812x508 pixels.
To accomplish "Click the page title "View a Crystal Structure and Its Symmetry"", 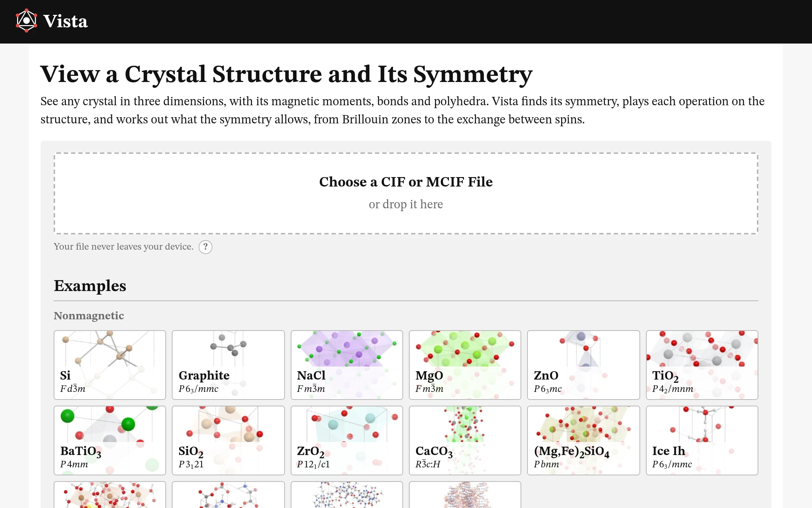I will point(286,74).
